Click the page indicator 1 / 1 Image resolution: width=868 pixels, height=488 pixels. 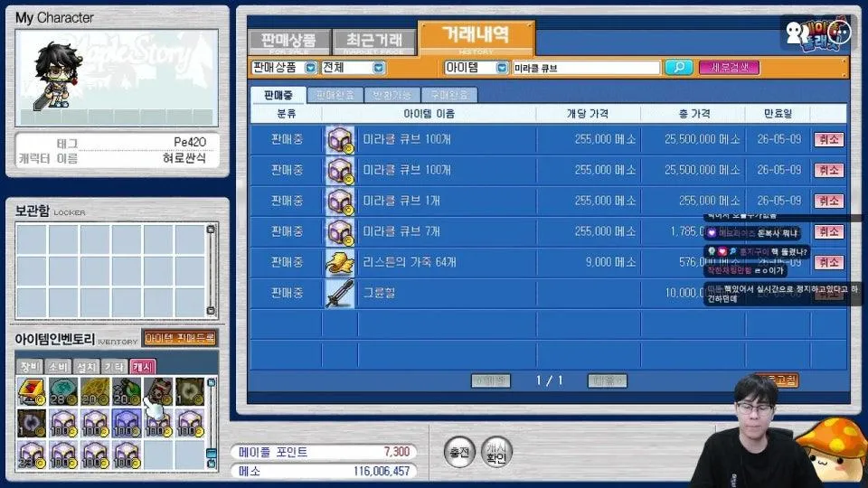(549, 380)
